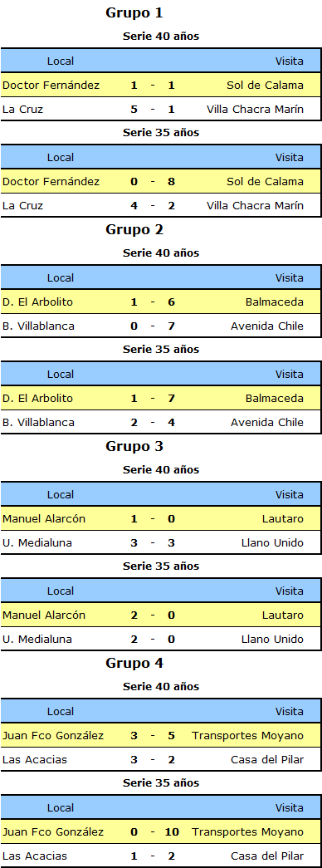Image resolution: width=322 pixels, height=868 pixels.
Task: Click Casa del Pilar in Grupo 4 Serie 40
Action: (x=267, y=759)
